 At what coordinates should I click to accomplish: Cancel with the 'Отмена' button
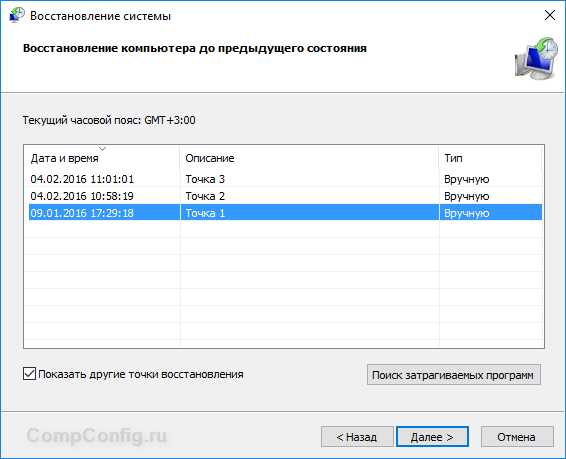coord(517,437)
